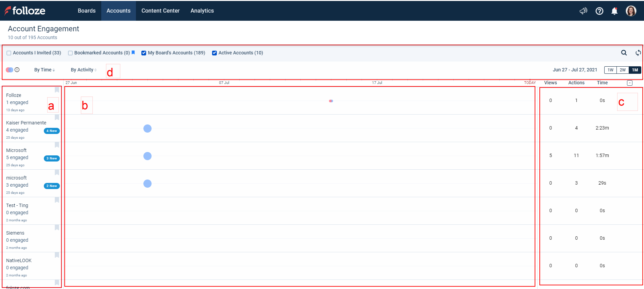
Task: Bookmark the Folloze account
Action: point(57,90)
